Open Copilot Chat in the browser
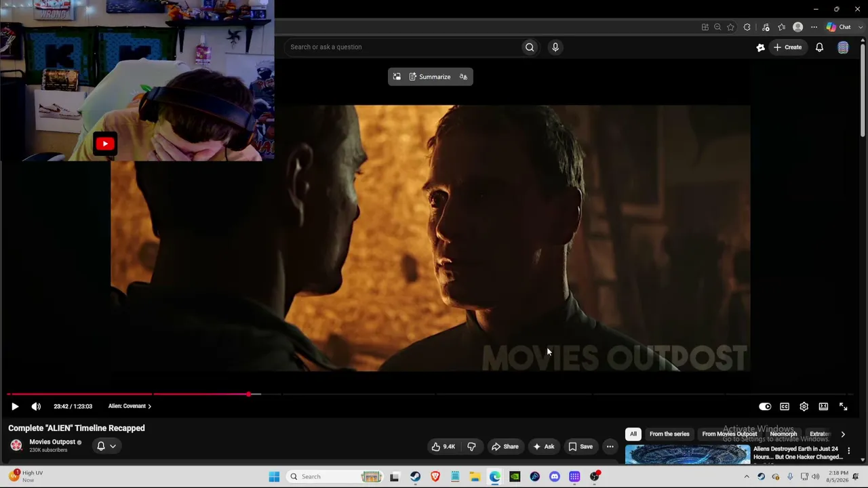Screen dimensions: 868x488 (838, 27)
